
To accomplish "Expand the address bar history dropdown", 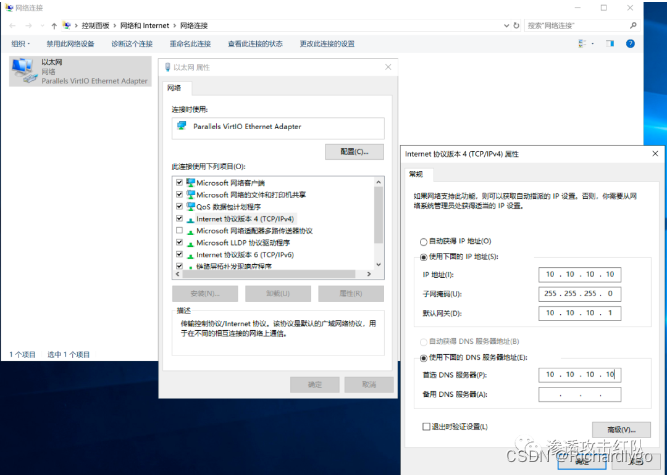I will (506, 26).
